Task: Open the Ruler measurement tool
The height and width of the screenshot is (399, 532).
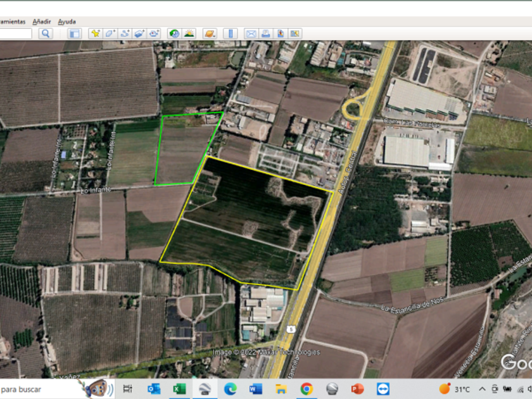Action: tap(230, 34)
